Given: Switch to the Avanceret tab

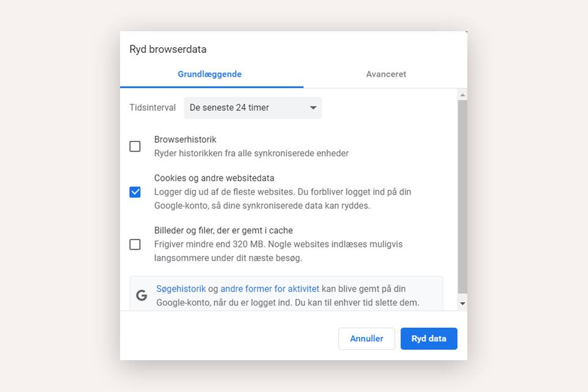Looking at the screenshot, I should tap(386, 73).
